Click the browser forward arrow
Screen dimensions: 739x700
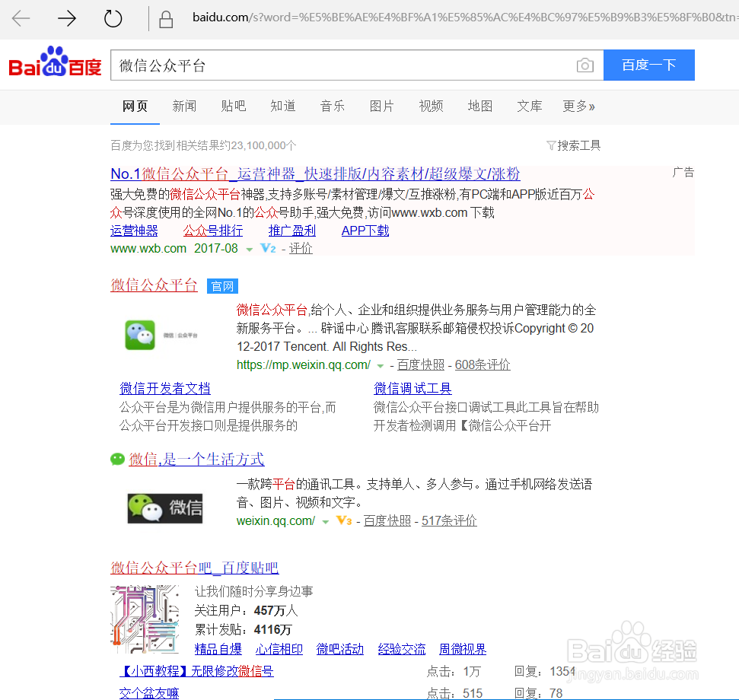click(66, 19)
